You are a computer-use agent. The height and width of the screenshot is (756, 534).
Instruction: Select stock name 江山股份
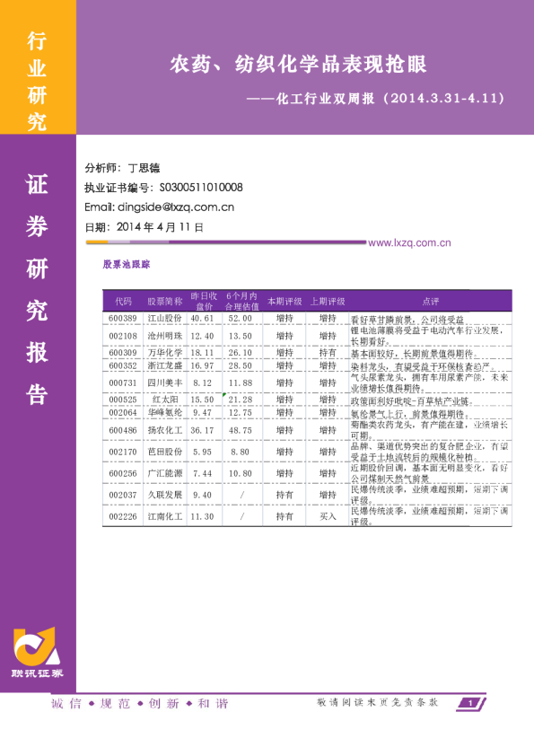click(x=165, y=318)
